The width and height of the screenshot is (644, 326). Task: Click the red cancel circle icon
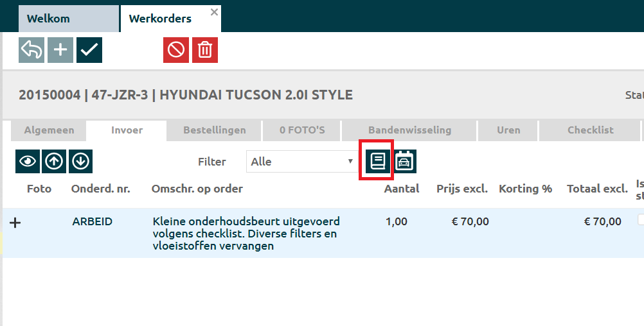coord(176,50)
